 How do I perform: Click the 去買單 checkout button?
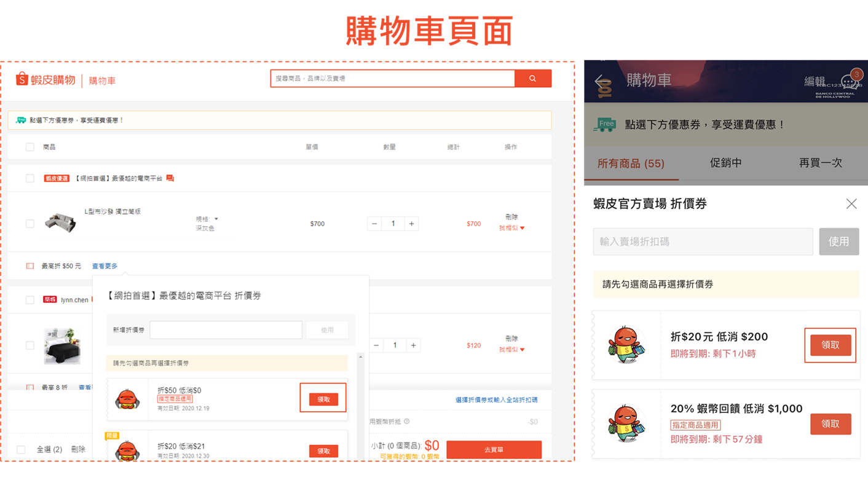[x=494, y=449]
